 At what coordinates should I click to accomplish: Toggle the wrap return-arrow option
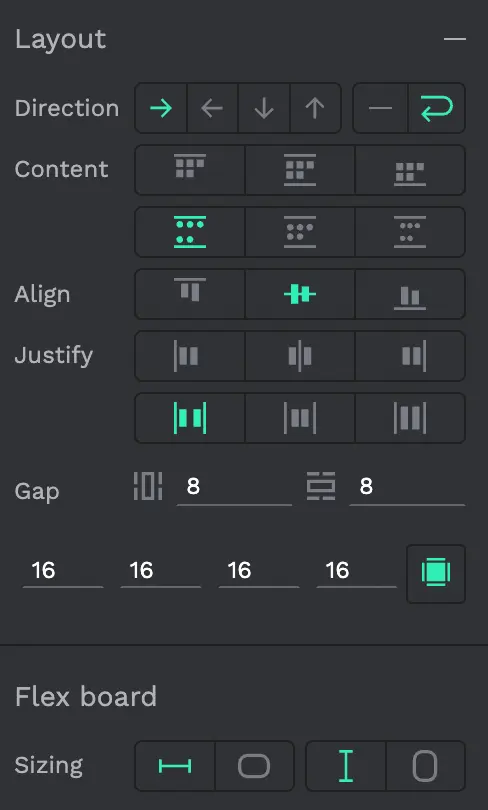[437, 108]
